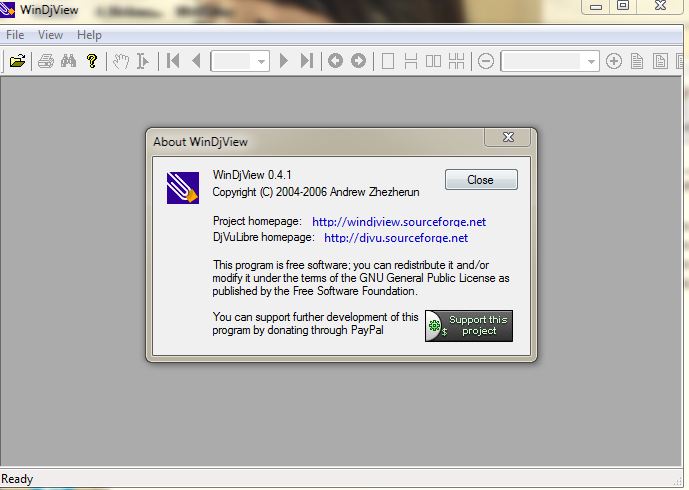The width and height of the screenshot is (689, 490).
Task: Click the Find binoculars icon
Action: pyautogui.click(x=69, y=61)
